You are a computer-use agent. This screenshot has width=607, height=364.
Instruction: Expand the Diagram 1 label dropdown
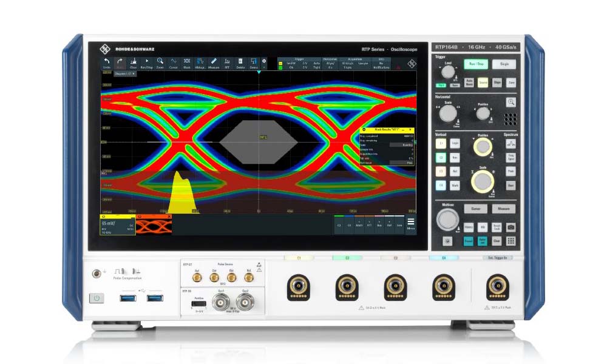(x=125, y=73)
